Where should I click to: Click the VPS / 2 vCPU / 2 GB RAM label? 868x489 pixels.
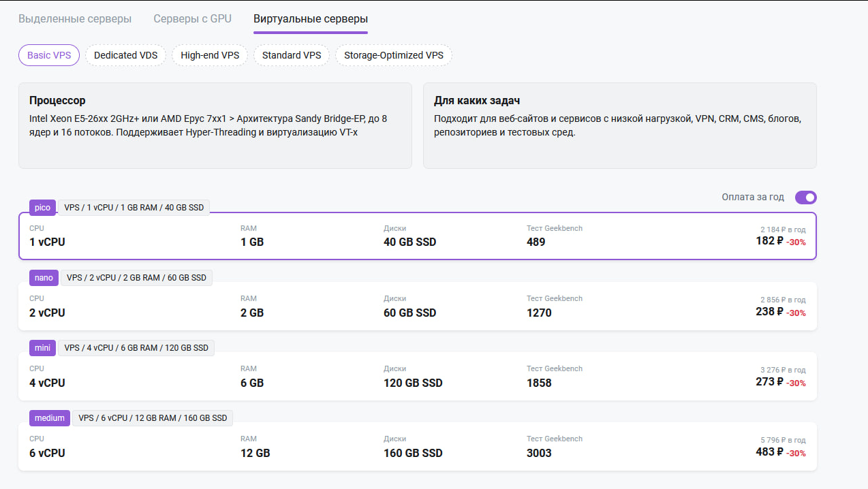tap(136, 278)
